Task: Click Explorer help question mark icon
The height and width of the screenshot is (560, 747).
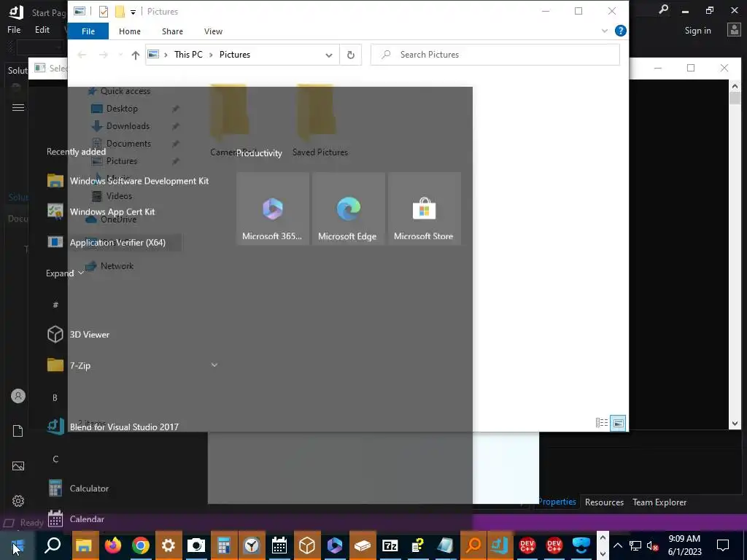Action: coord(620,31)
